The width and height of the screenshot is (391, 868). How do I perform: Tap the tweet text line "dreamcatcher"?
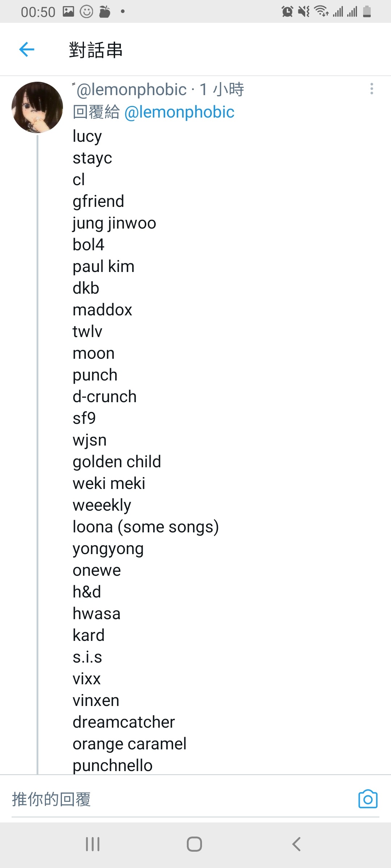click(123, 722)
